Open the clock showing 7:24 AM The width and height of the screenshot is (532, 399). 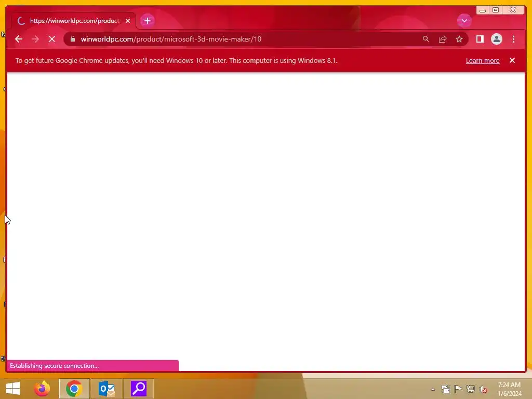[x=509, y=389]
